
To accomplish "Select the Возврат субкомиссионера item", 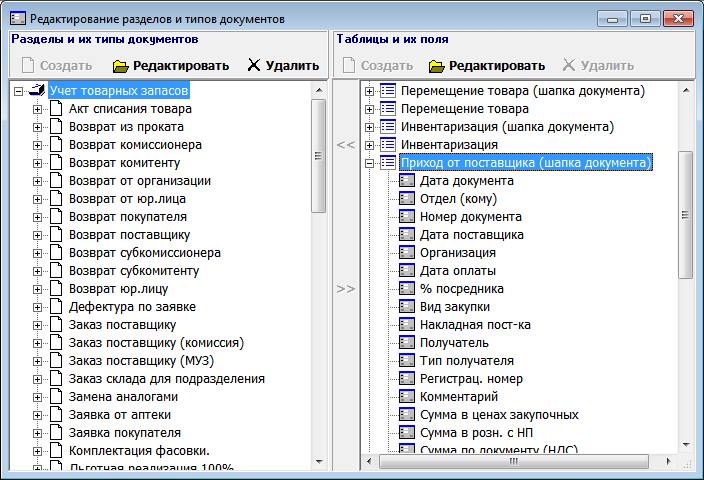I will [145, 253].
